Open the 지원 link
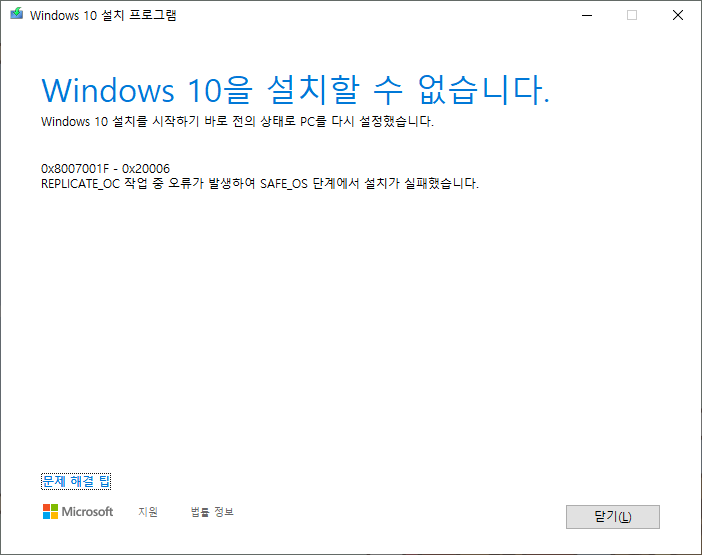702x555 pixels. [148, 512]
